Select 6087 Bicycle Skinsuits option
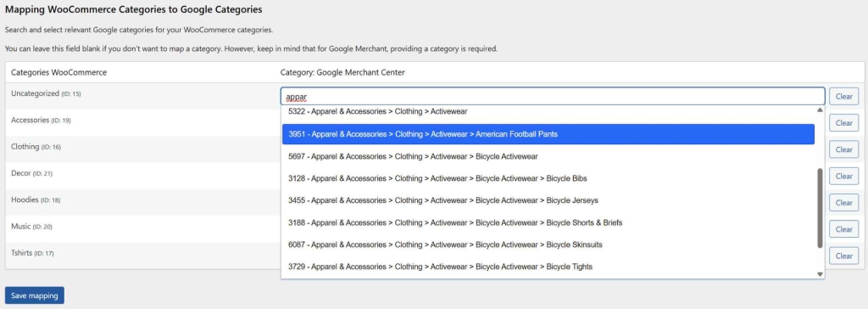The height and width of the screenshot is (309, 868). [548, 244]
